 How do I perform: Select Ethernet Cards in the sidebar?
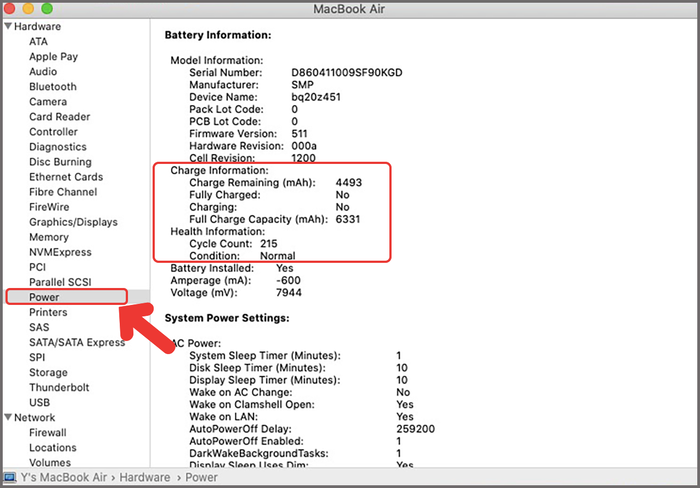[x=66, y=177]
